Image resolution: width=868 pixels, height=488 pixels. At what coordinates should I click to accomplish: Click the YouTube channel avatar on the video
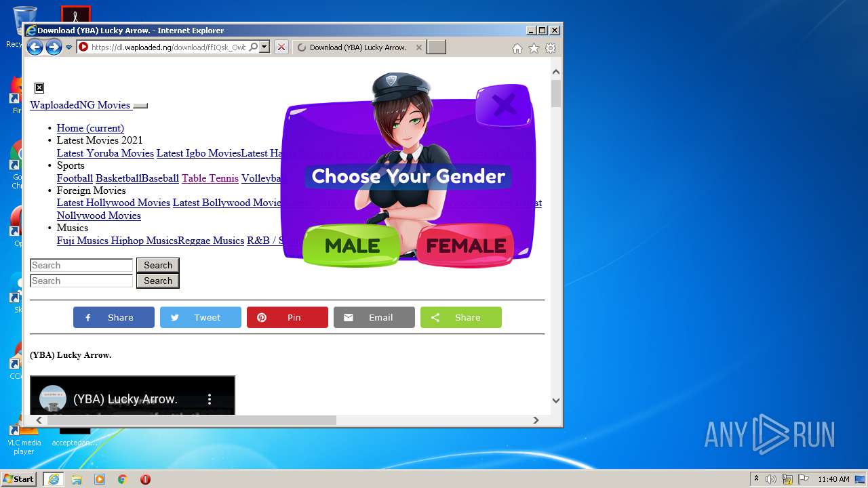tap(53, 399)
